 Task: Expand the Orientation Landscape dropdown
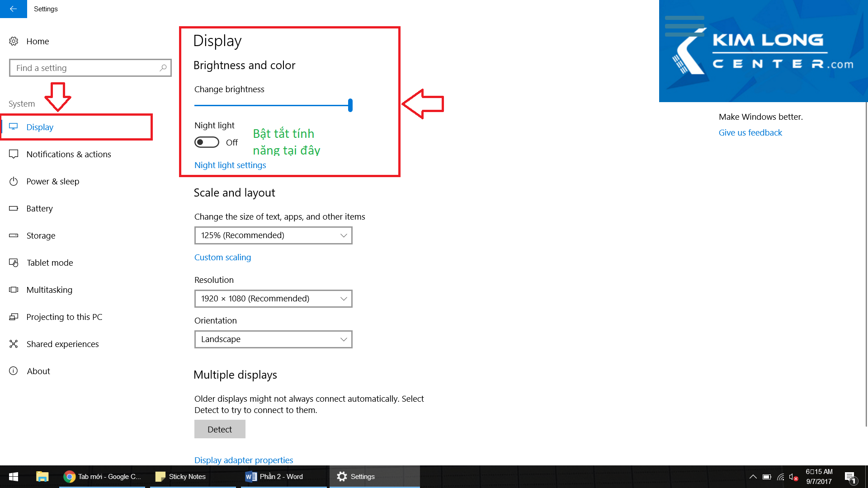273,339
